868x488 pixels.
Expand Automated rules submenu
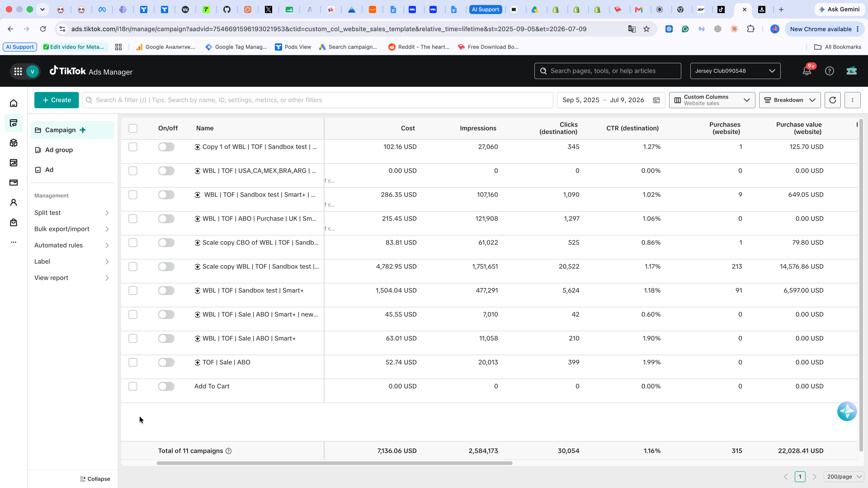[x=72, y=245]
